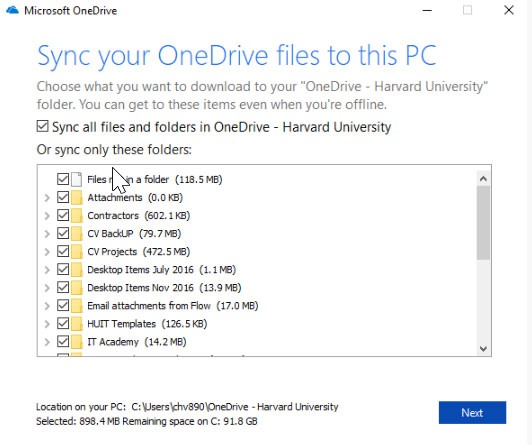This screenshot has width=532, height=445.
Task: Click the Next button
Action: click(x=472, y=413)
